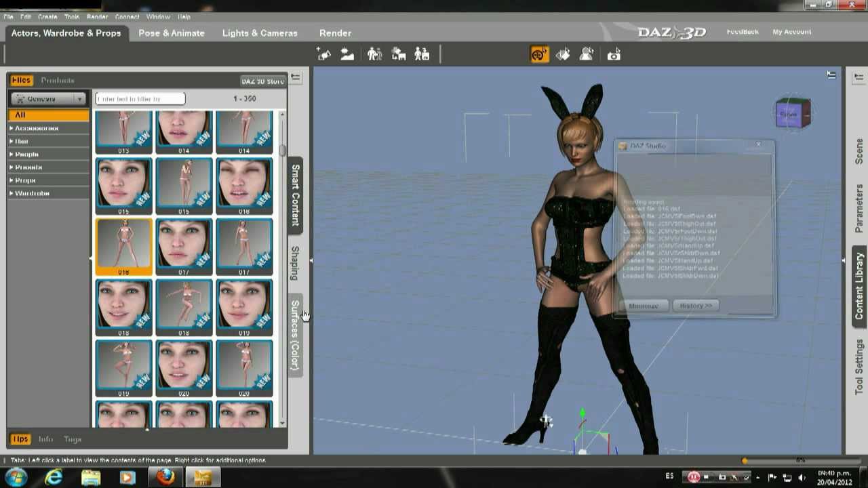The width and height of the screenshot is (868, 488).
Task: Select the full-body pose thumbnail labeled 018
Action: [x=184, y=307]
